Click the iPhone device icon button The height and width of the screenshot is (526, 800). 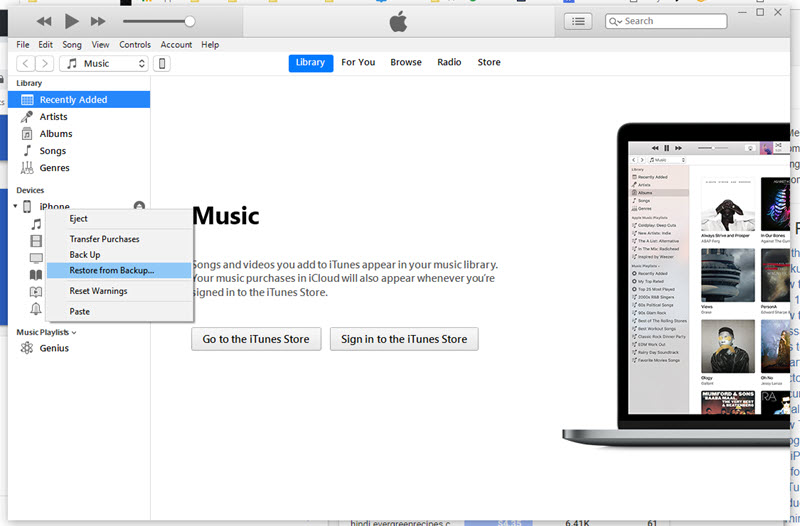point(162,64)
